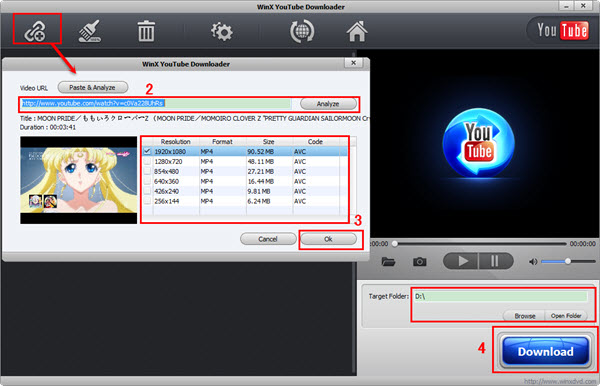Click the globe update check icon
The width and height of the screenshot is (600, 386).
tap(302, 31)
